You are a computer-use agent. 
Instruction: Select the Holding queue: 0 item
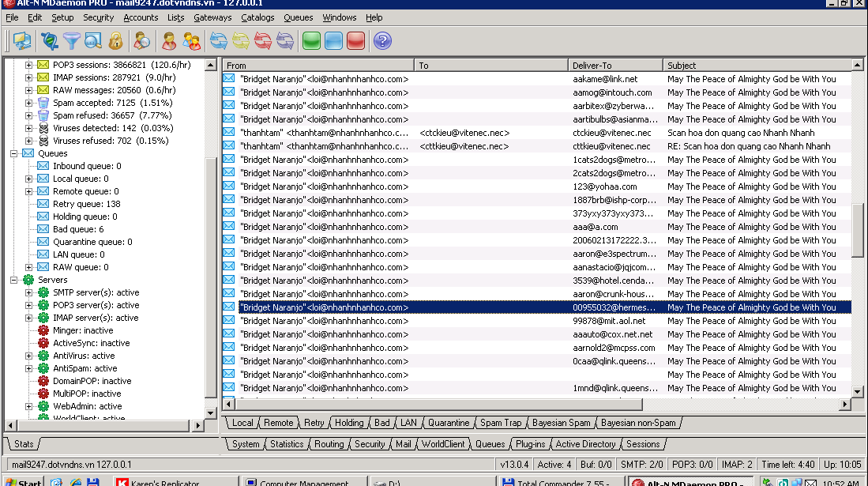point(85,217)
